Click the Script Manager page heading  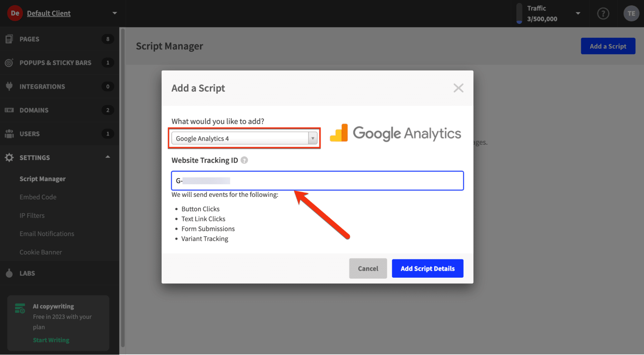(169, 46)
